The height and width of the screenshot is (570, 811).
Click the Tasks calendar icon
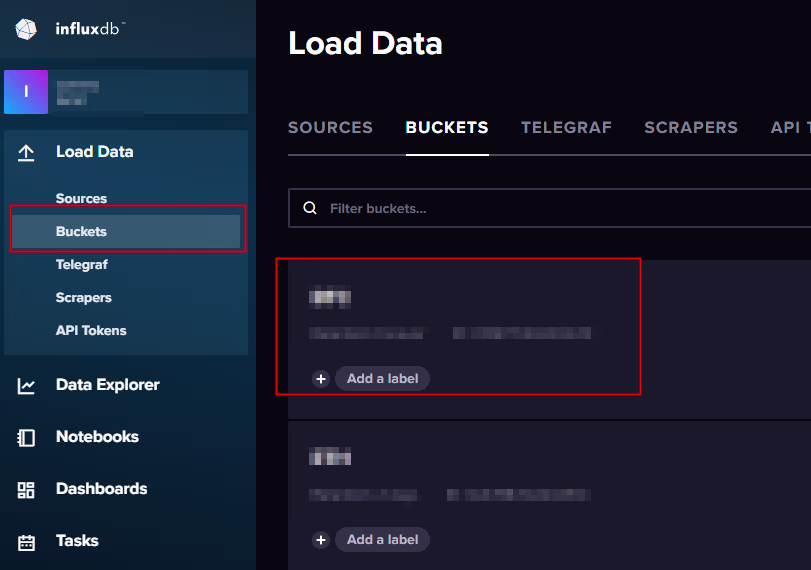pos(26,542)
